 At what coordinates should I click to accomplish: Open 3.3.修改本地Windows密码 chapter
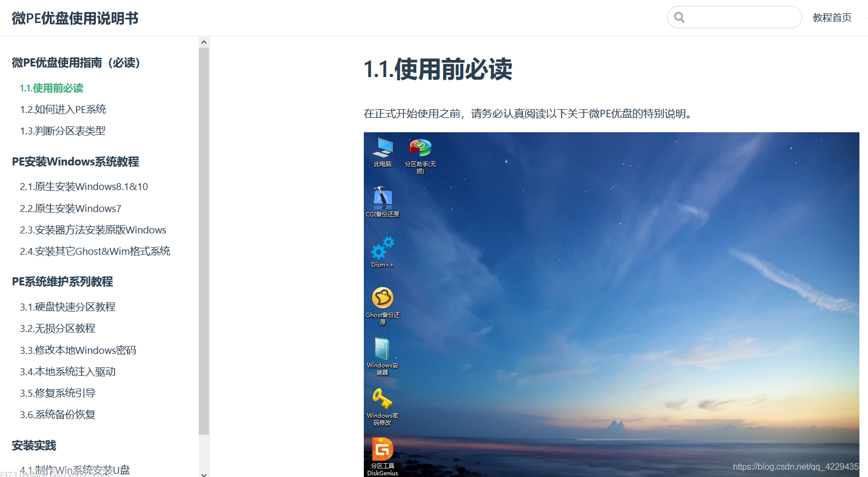pos(78,350)
